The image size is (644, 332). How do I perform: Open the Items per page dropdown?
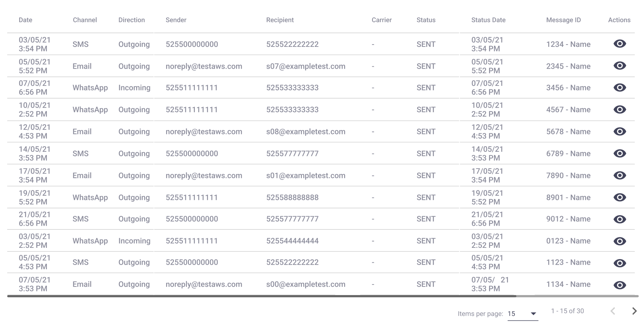click(x=523, y=314)
